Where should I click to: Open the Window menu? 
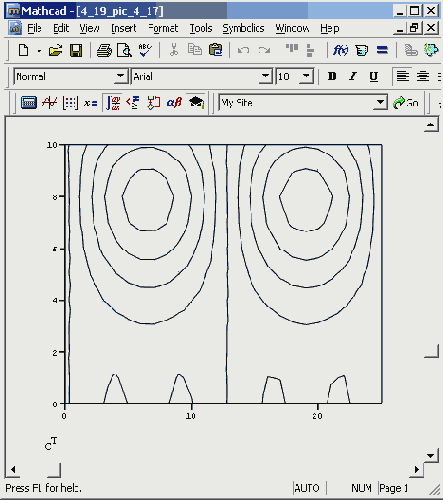tap(292, 29)
